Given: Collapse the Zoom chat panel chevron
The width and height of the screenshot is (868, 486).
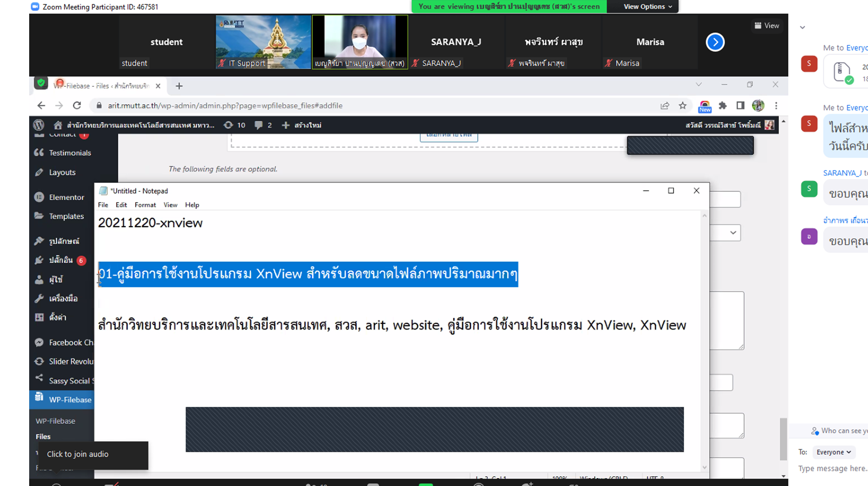Looking at the screenshot, I should click(x=802, y=27).
